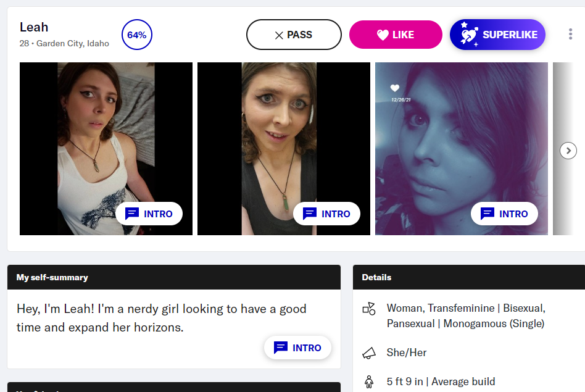Click the pronouns megaphone icon
Screen dimensions: 585x392
tap(369, 353)
